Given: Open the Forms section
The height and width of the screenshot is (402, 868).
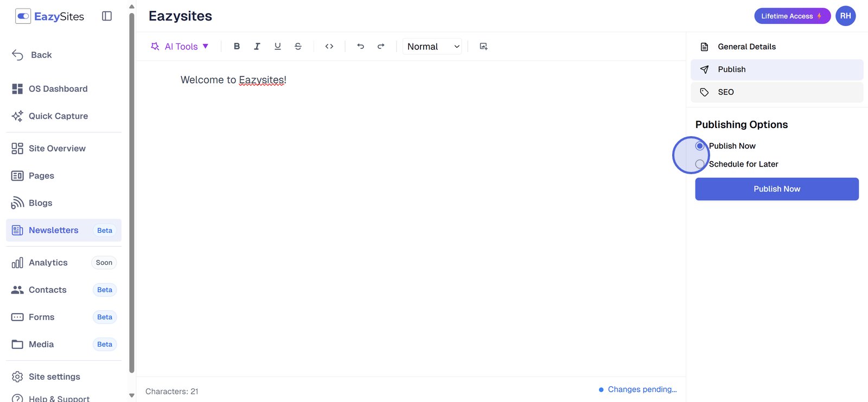Looking at the screenshot, I should [x=63, y=317].
